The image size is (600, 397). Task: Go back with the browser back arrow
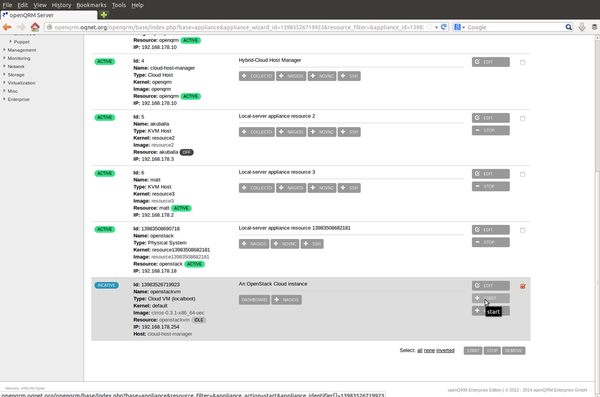[7, 27]
